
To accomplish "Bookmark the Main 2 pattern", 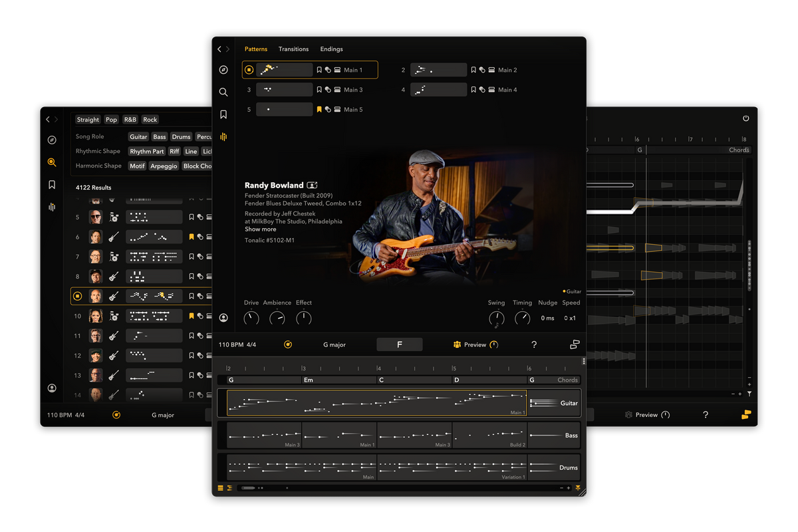I will (x=473, y=70).
